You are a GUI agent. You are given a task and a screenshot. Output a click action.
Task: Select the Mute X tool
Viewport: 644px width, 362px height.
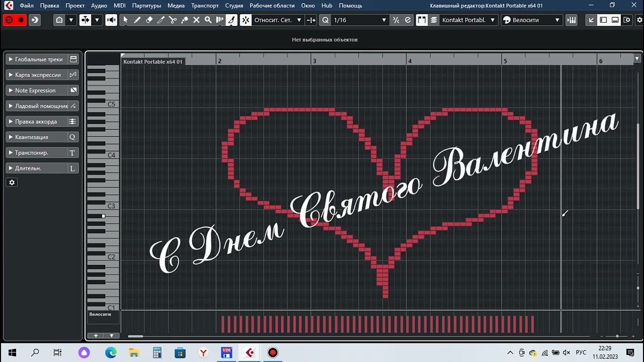tap(196, 20)
